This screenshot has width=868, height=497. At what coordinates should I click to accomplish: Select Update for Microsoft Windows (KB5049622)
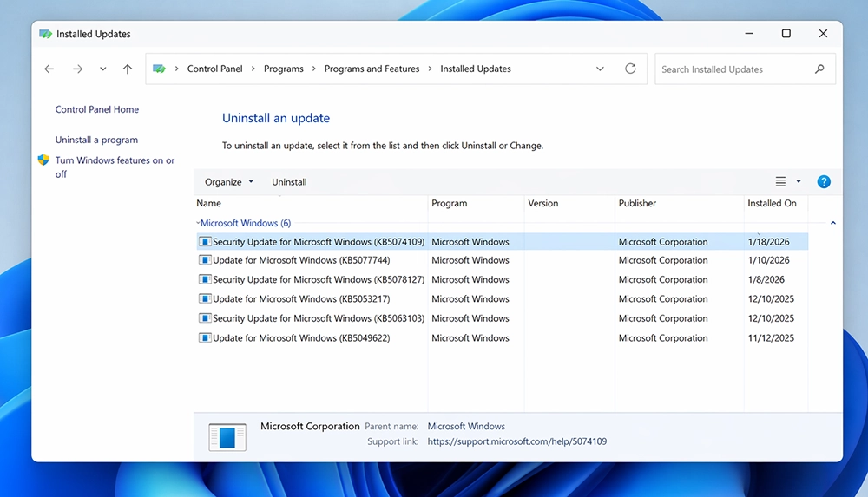[503, 338]
